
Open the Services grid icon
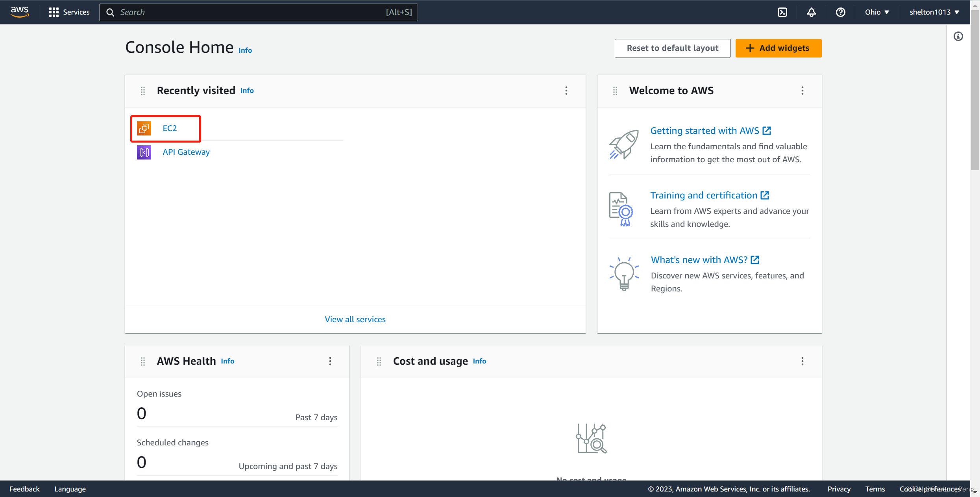click(x=54, y=12)
